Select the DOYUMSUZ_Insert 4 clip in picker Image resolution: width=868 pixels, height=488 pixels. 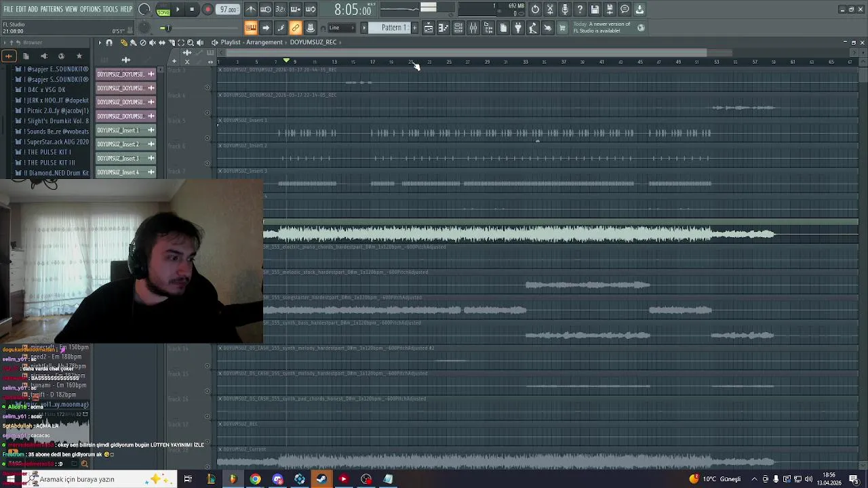click(x=125, y=172)
